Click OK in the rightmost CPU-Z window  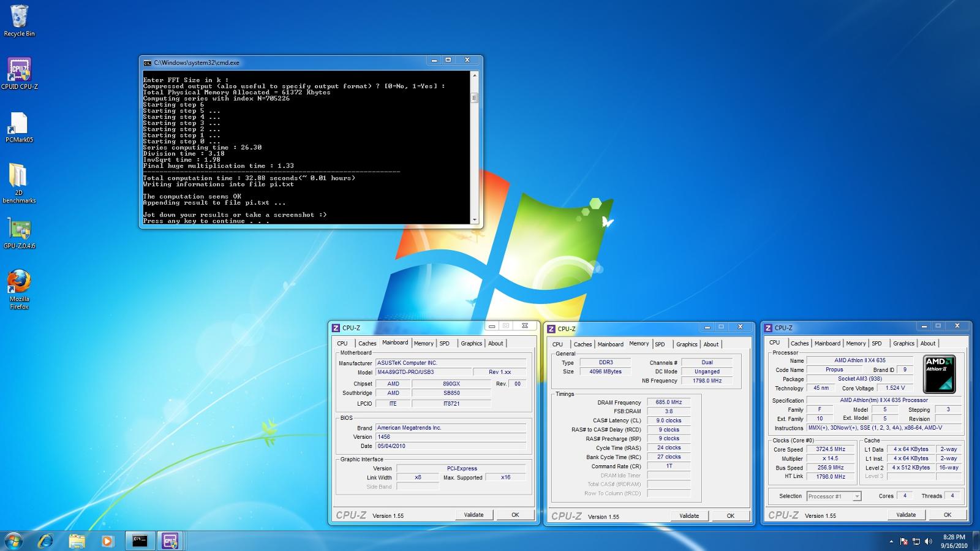point(948,515)
